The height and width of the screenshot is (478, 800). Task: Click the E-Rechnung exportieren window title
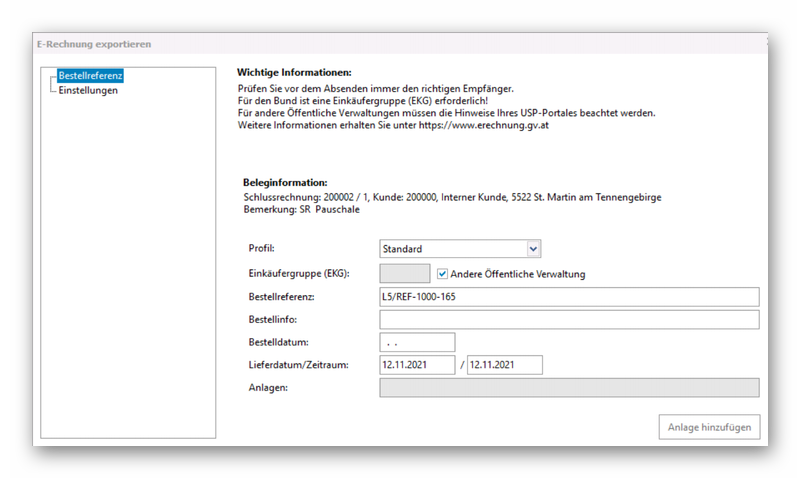(x=96, y=44)
